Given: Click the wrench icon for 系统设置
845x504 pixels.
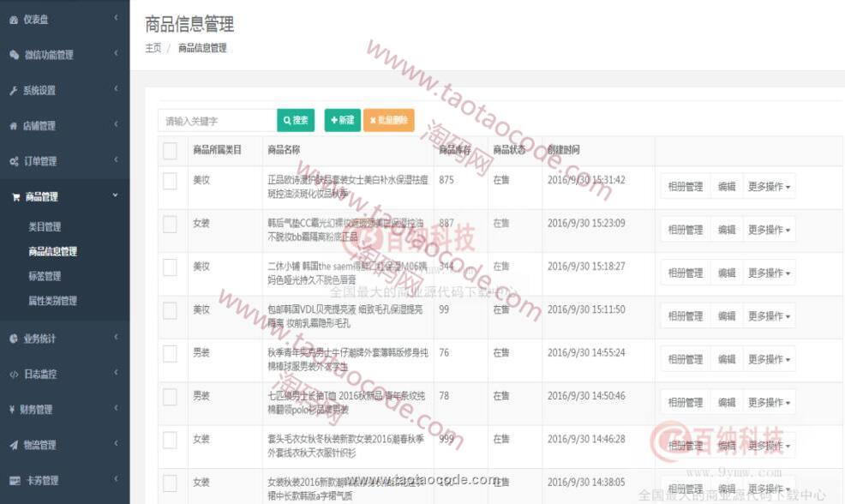Looking at the screenshot, I should (14, 91).
